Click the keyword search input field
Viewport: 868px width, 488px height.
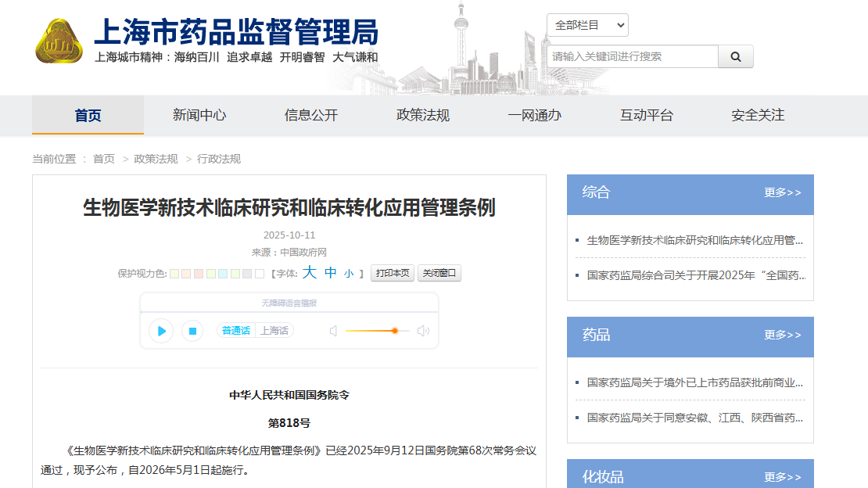click(x=632, y=56)
